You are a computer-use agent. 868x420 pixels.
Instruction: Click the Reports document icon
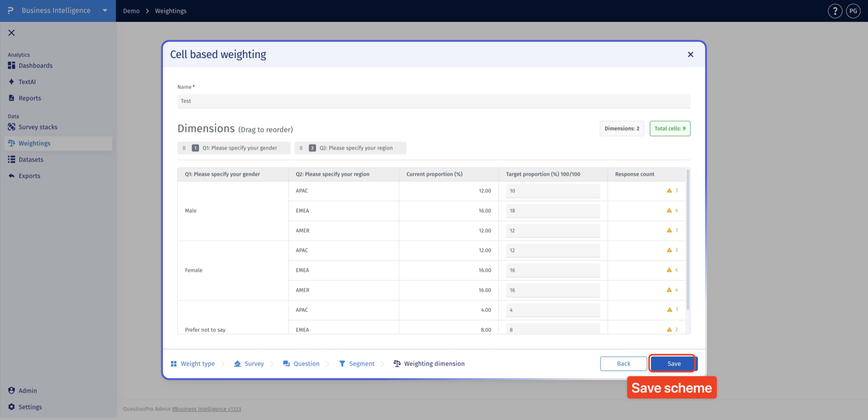pyautogui.click(x=11, y=98)
